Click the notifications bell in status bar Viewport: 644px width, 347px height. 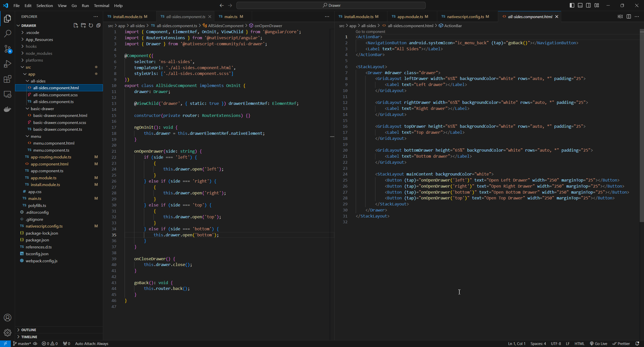(x=637, y=343)
